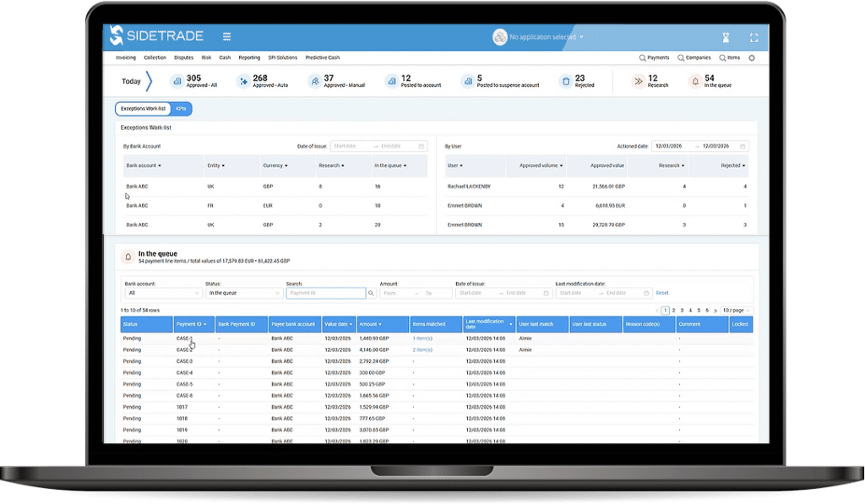Click the In the queue bell icon
865x504 pixels.
(695, 81)
